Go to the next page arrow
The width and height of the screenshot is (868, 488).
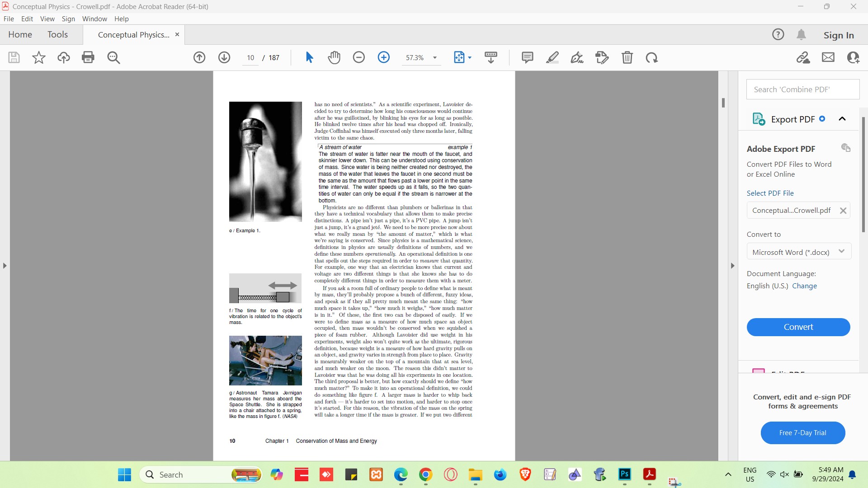[x=224, y=57]
